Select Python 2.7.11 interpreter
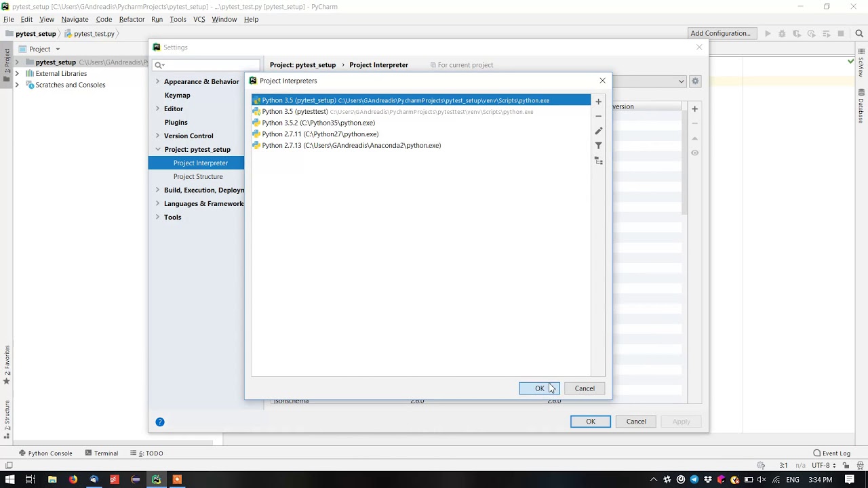 tap(421, 134)
